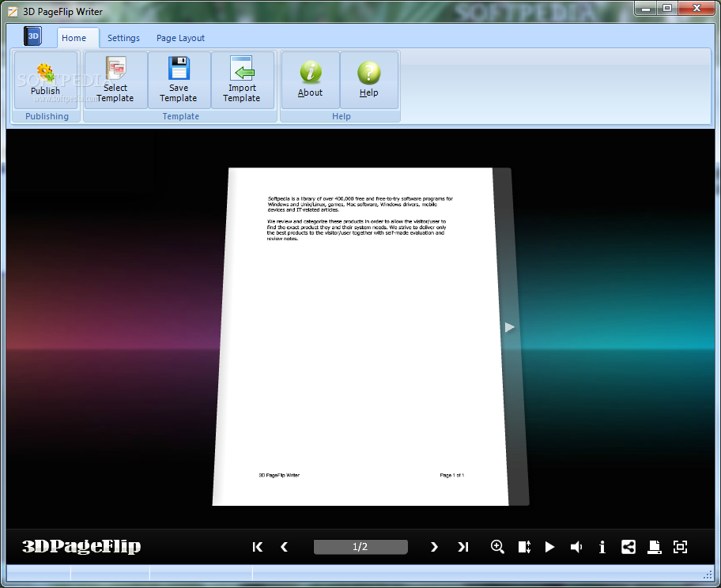Open the Page Layout tab

point(180,38)
